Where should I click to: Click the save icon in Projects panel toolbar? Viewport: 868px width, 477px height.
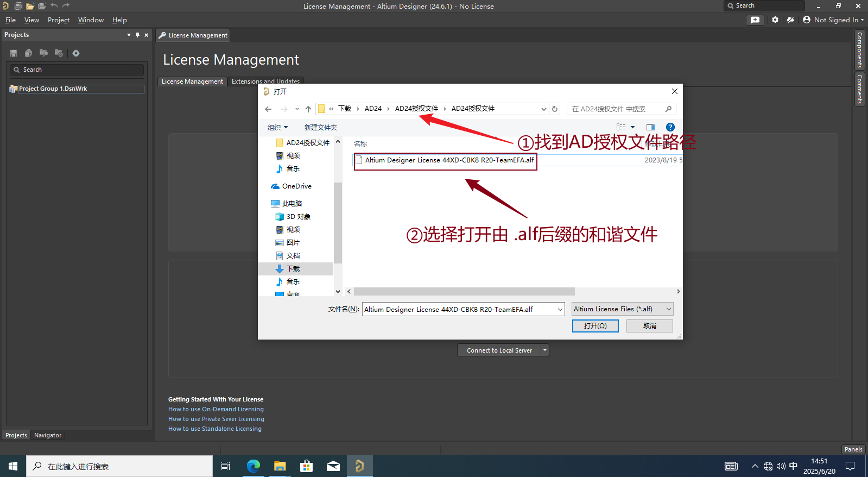click(14, 53)
